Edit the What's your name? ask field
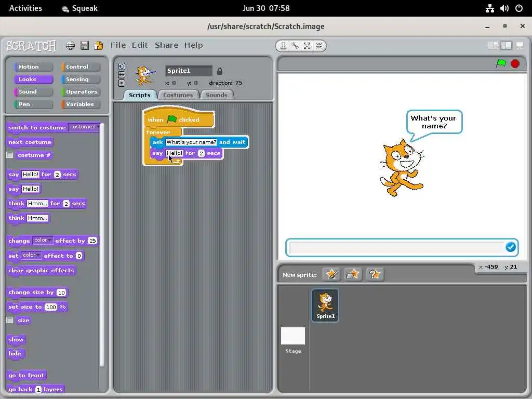 tap(191, 142)
